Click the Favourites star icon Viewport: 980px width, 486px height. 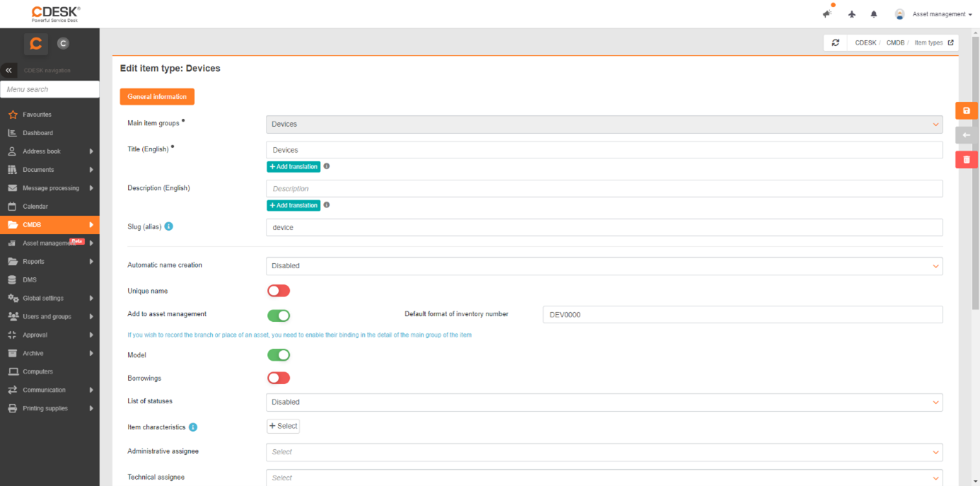(13, 115)
